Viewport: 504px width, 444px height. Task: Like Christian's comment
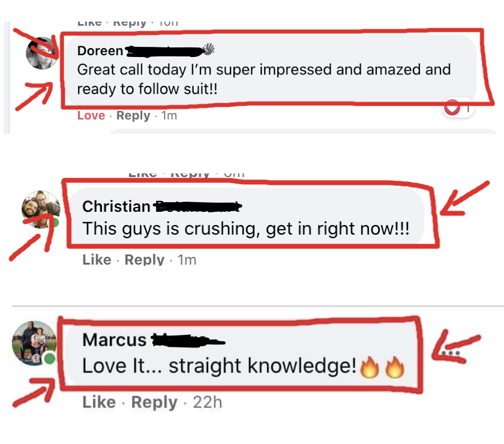pos(97,259)
